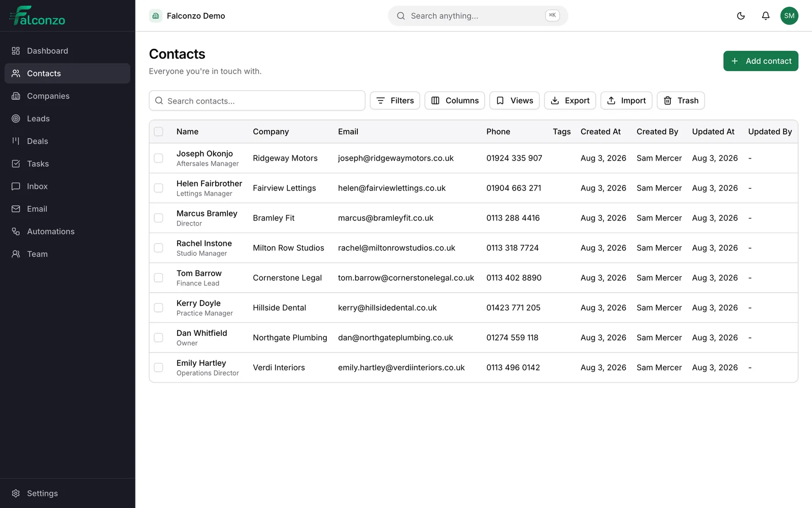The height and width of the screenshot is (508, 812).
Task: Open the SM user avatar
Action: tap(789, 16)
